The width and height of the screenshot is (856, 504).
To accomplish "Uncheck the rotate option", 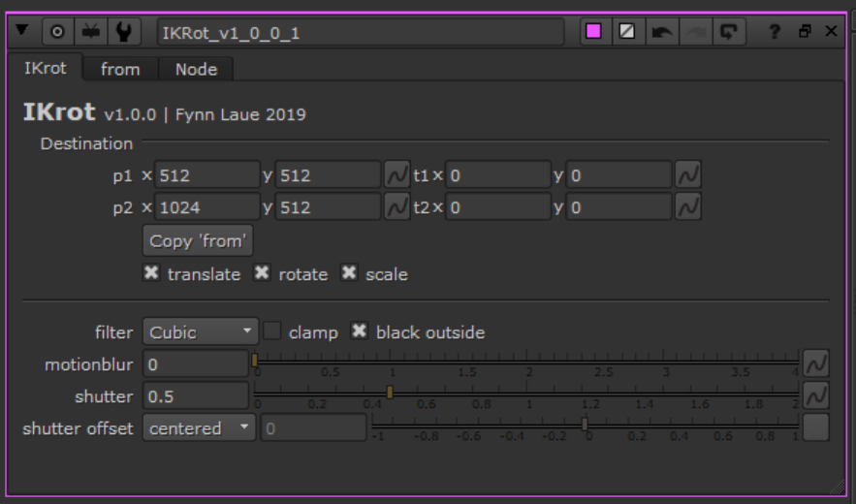I will [x=262, y=274].
